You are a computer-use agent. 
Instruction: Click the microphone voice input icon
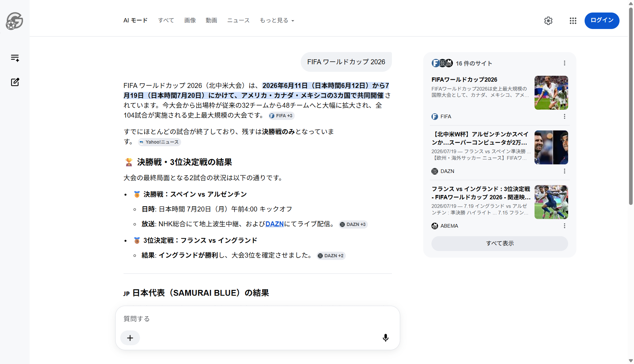pos(385,338)
